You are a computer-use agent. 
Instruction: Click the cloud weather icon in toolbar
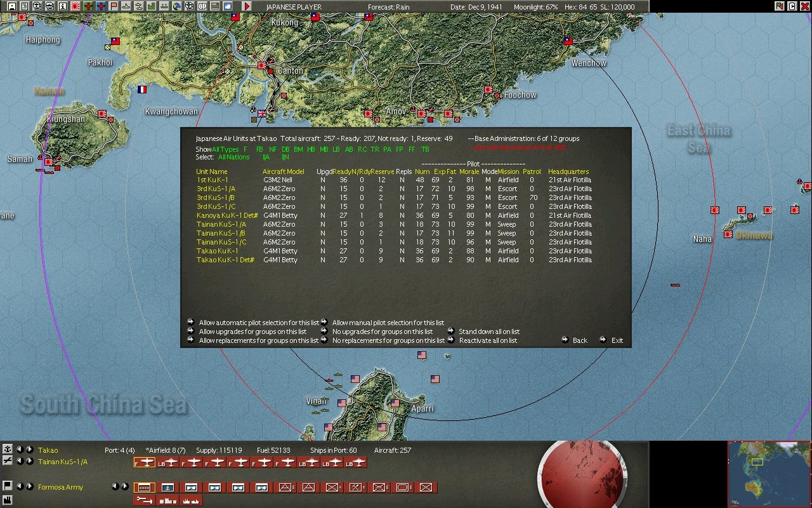click(x=228, y=6)
